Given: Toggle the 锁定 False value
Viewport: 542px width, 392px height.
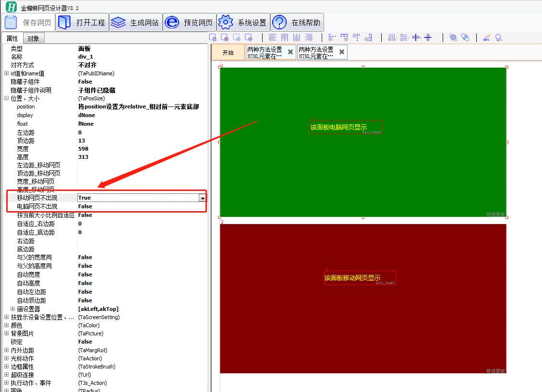Looking at the screenshot, I should click(x=85, y=342).
